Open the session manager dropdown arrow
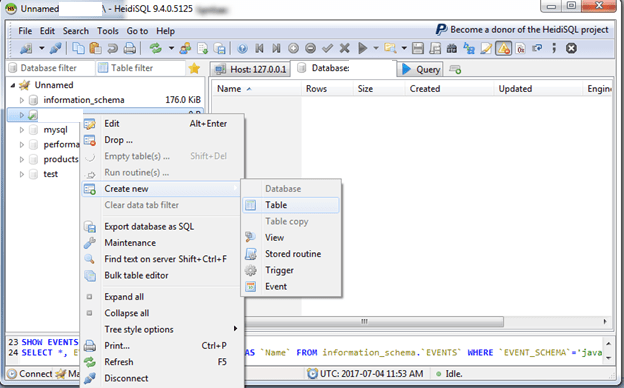Image resolution: width=624 pixels, height=388 pixels. click(41, 49)
